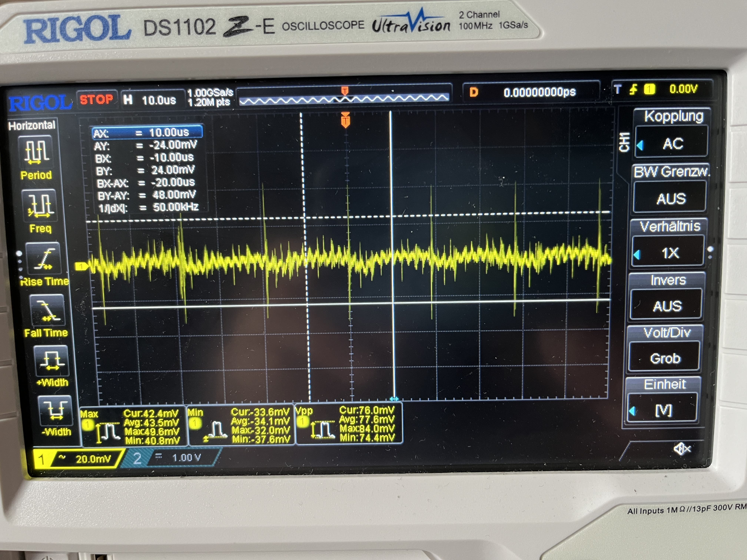Select the +Width measurement icon
Image resolution: width=747 pixels, height=560 pixels.
(x=51, y=361)
